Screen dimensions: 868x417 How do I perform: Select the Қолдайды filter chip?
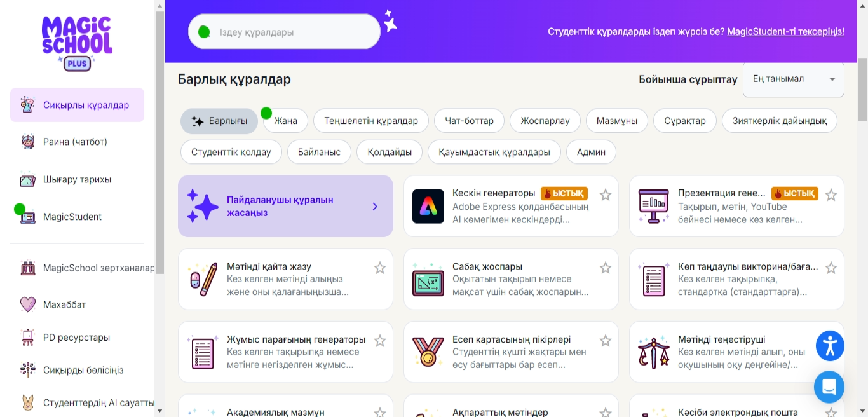[x=390, y=153]
